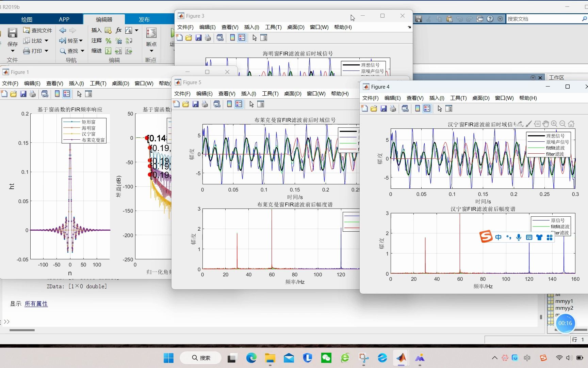Open the 保存 save options dropdown arrow

(x=13, y=51)
